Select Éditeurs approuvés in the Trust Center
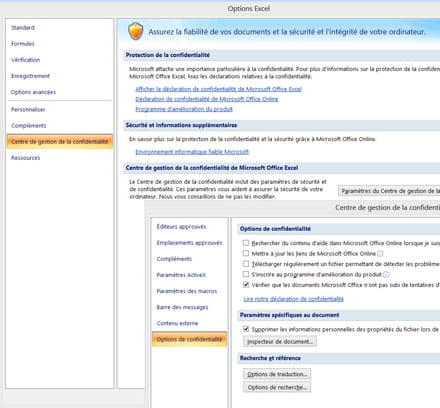Screen dimensions: 440x408 pyautogui.click(x=181, y=227)
